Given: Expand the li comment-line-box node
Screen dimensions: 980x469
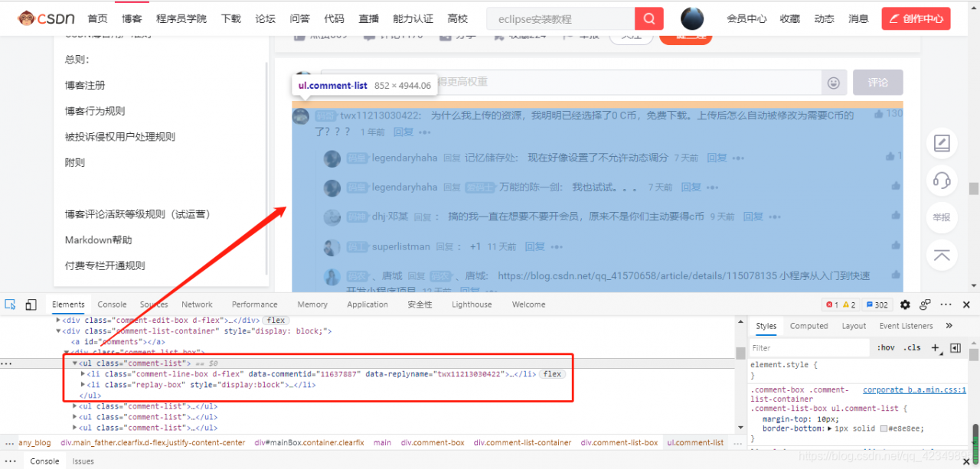Looking at the screenshot, I should click(x=83, y=374).
